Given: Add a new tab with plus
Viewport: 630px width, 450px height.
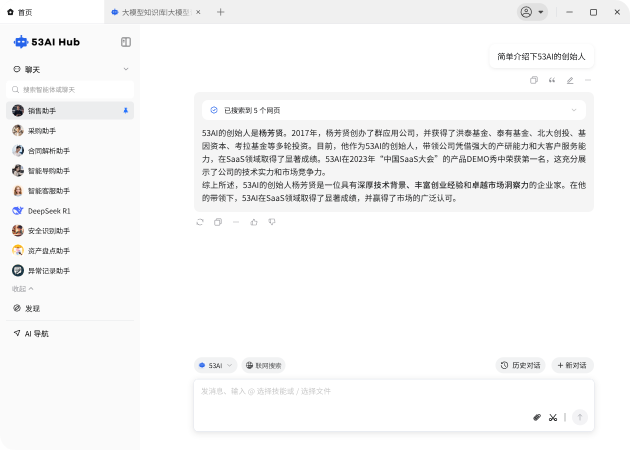Looking at the screenshot, I should [220, 12].
